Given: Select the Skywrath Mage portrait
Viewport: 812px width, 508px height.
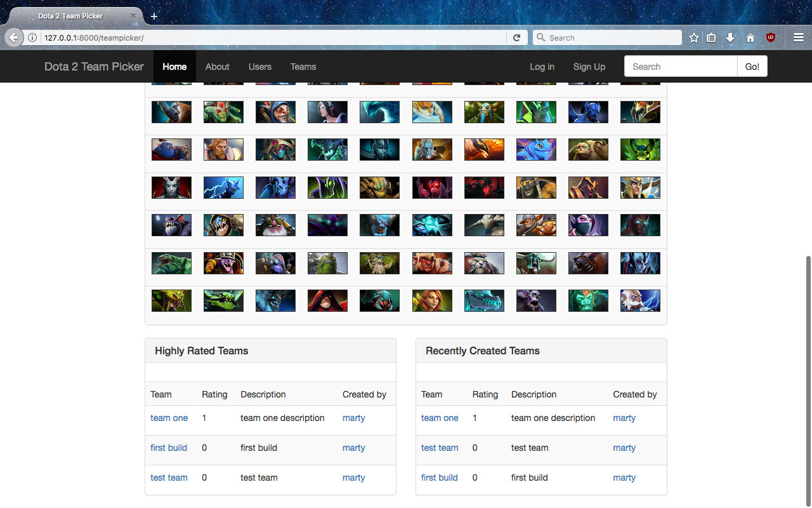Looking at the screenshot, I should click(640, 187).
